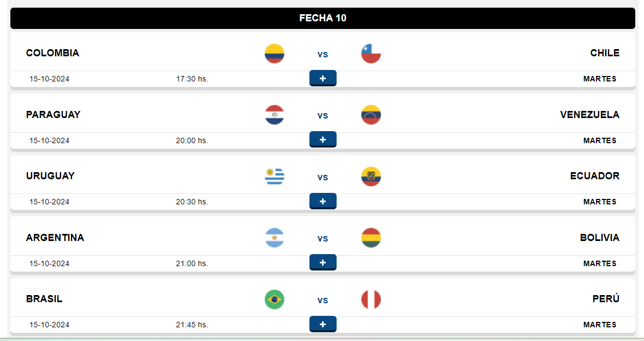Select the Brasil flag icon
Screen dimensions: 644x341
tap(275, 299)
